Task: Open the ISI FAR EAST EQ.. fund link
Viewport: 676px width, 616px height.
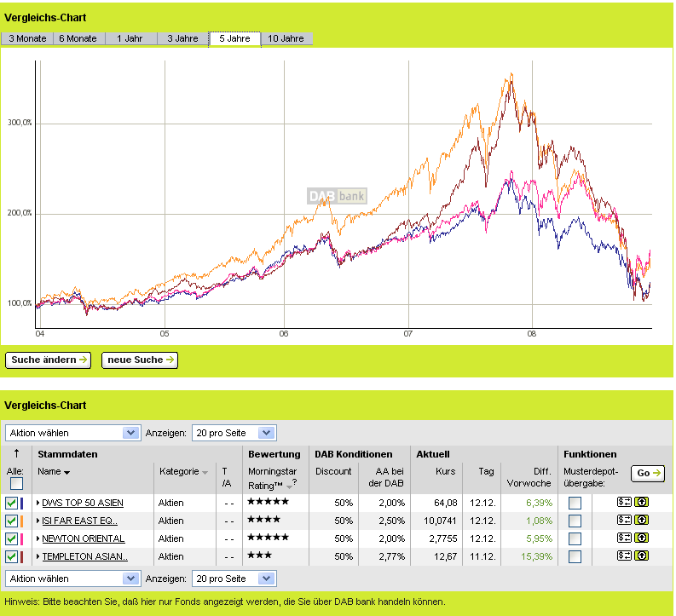Action: coord(80,521)
